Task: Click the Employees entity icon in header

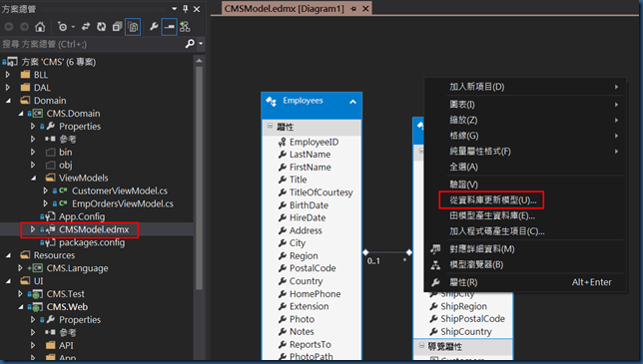Action: pyautogui.click(x=271, y=101)
